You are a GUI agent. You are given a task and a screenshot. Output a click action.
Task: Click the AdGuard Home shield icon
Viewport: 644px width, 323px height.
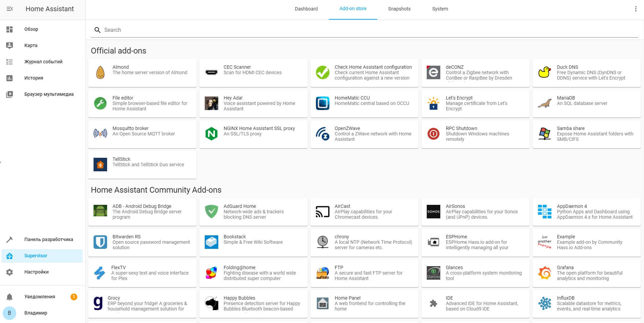point(211,212)
